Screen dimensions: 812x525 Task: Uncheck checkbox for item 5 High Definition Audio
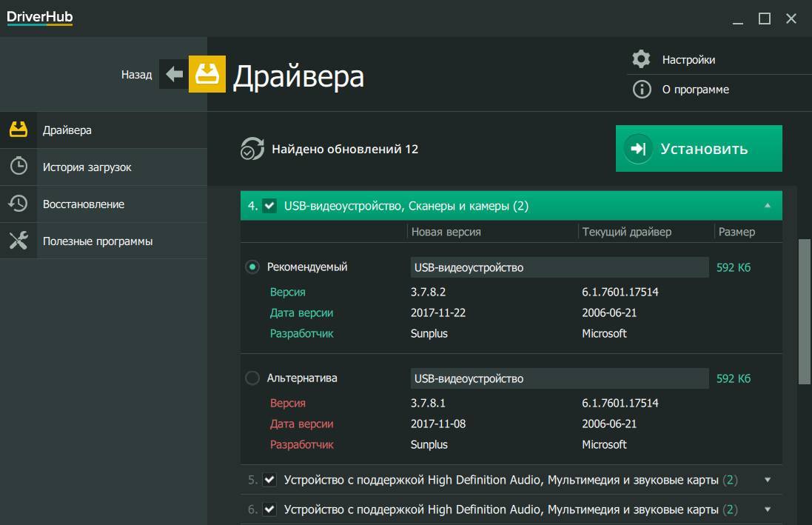pyautogui.click(x=269, y=480)
